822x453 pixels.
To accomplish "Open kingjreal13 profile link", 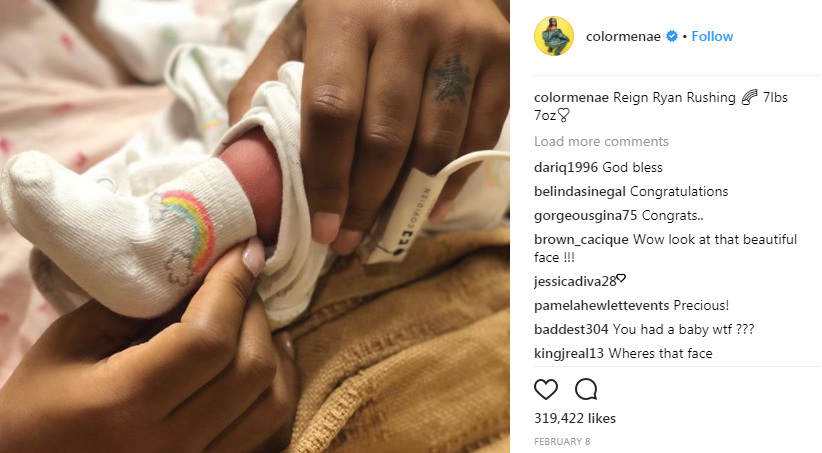I will point(569,354).
